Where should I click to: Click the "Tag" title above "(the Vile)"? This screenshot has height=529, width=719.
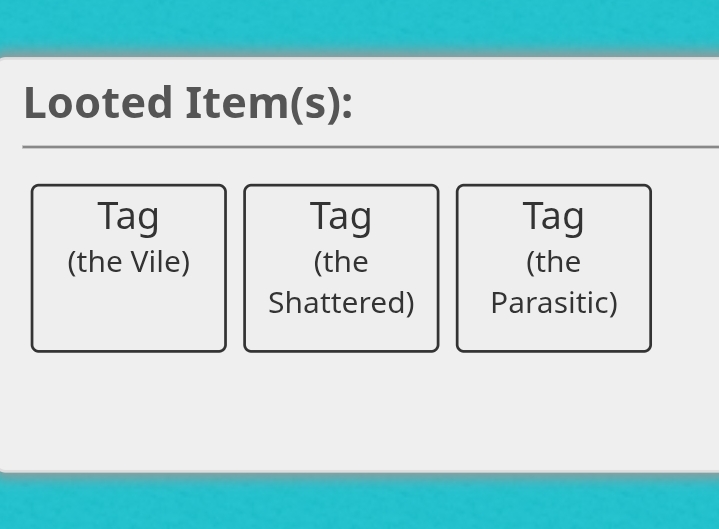(x=128, y=217)
